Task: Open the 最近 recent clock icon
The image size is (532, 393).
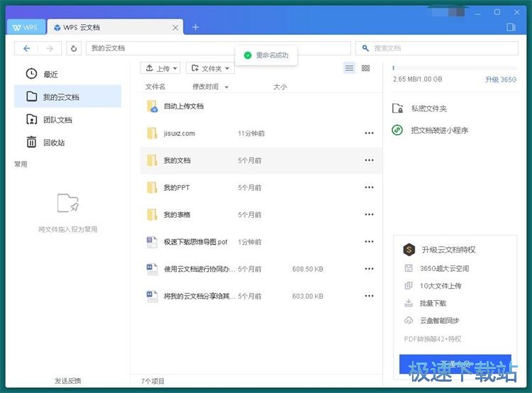Action: pos(31,74)
